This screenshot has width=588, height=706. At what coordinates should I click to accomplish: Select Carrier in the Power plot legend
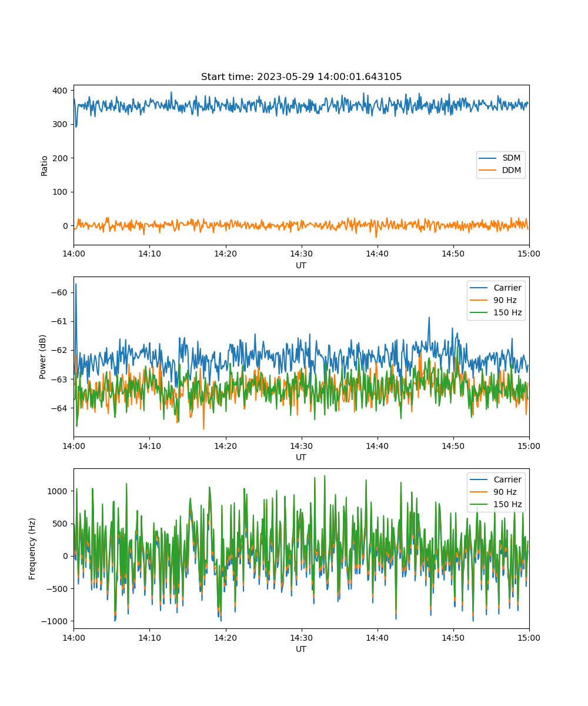(496, 288)
